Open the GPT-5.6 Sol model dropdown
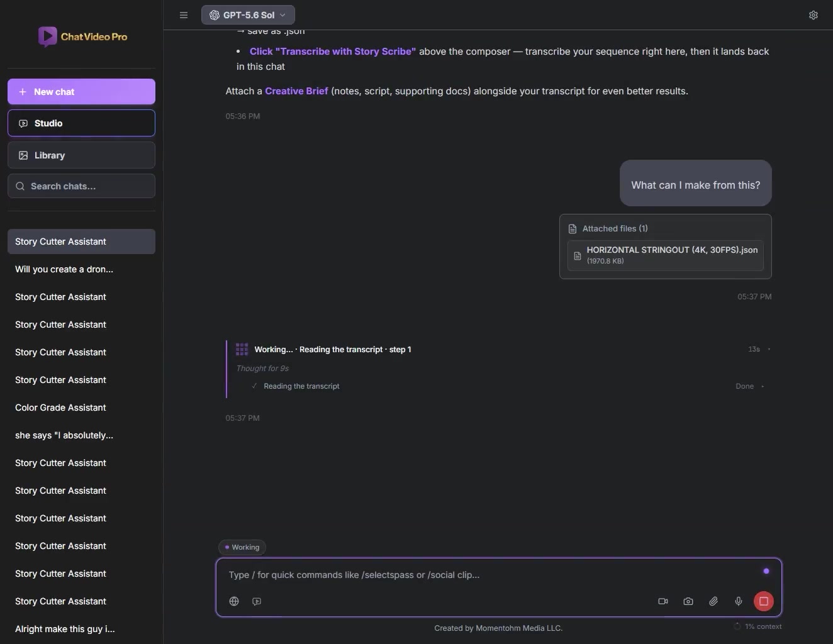The height and width of the screenshot is (644, 833). 248,15
